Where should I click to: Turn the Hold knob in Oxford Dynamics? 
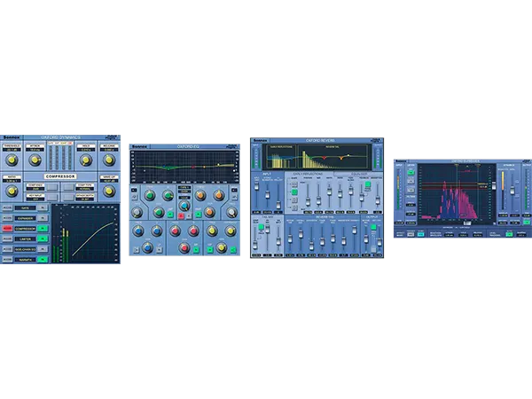pos(86,160)
